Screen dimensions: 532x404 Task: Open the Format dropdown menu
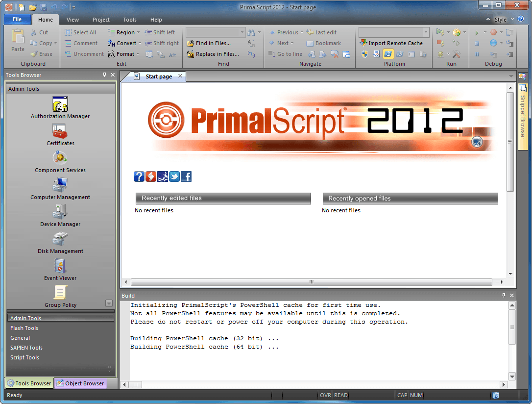[138, 54]
